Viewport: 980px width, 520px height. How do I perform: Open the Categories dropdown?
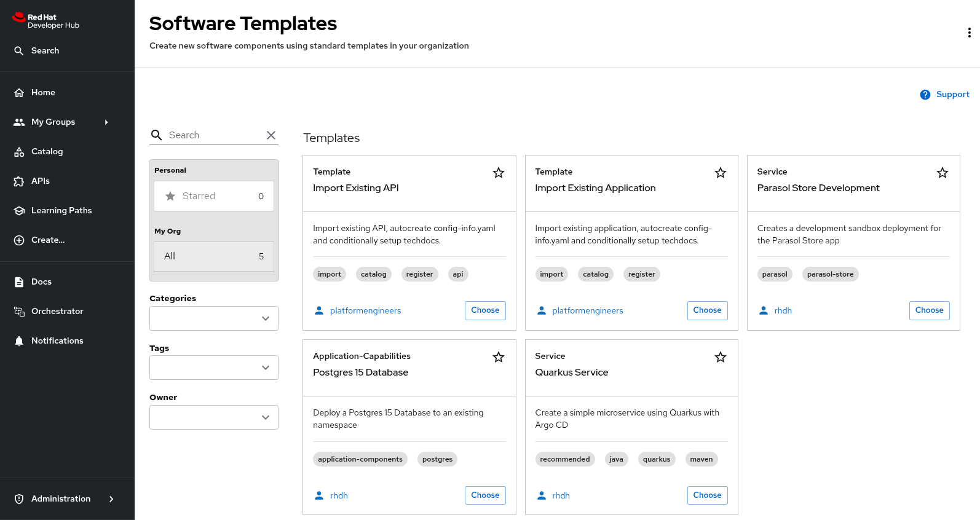(x=214, y=318)
